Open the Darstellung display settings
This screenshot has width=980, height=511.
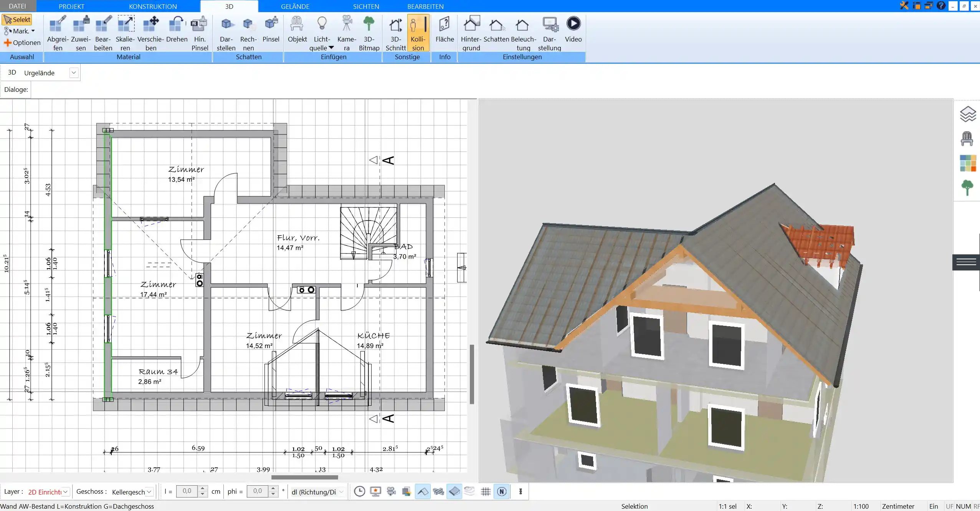pos(549,33)
